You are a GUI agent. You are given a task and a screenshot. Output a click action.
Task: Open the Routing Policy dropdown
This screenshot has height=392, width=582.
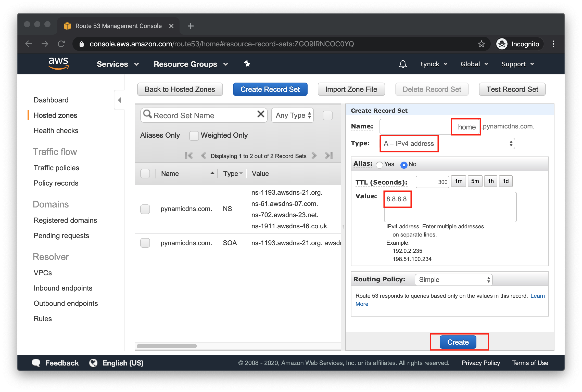point(453,280)
